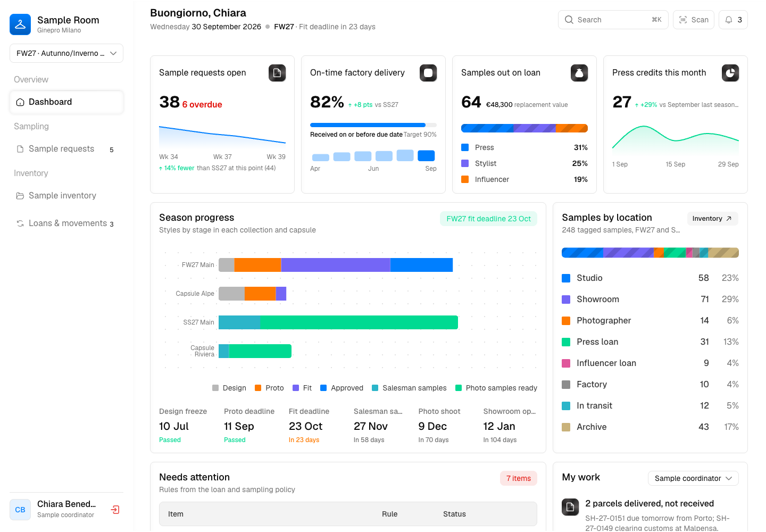Image resolution: width=766 pixels, height=532 pixels.
Task: Click the Studio blue location swatch
Action: 566,278
